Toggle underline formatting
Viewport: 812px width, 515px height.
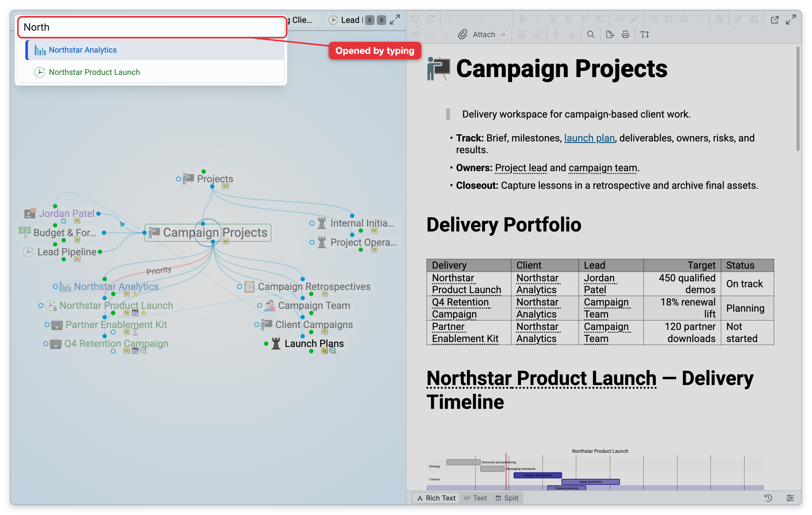553,19
